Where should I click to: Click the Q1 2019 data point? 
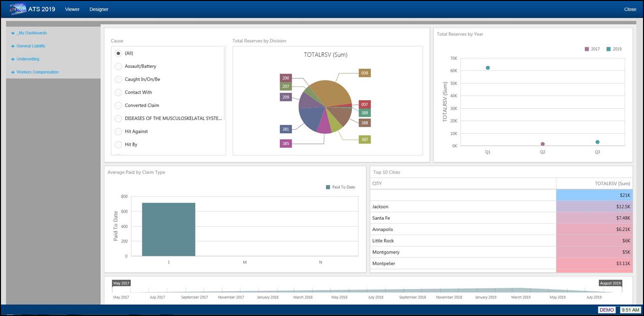pos(488,68)
